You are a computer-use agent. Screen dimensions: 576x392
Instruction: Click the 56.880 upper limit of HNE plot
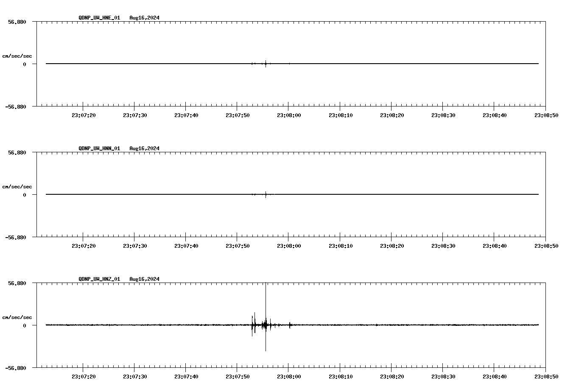click(17, 22)
